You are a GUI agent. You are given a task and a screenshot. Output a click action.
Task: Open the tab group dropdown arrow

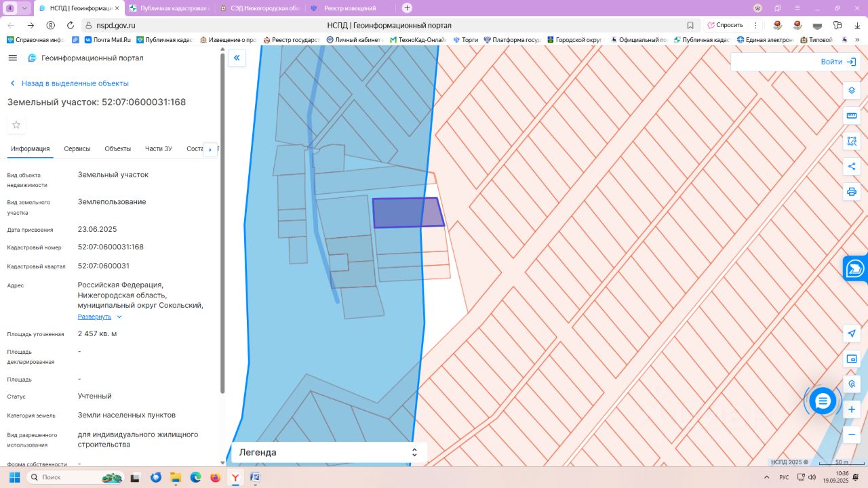point(25,8)
